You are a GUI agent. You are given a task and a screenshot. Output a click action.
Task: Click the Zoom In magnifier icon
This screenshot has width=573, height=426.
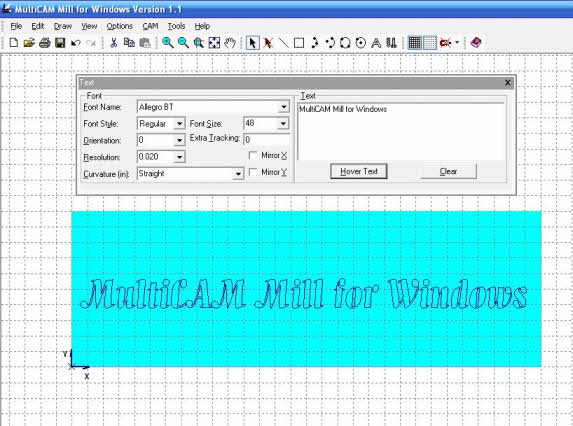168,43
